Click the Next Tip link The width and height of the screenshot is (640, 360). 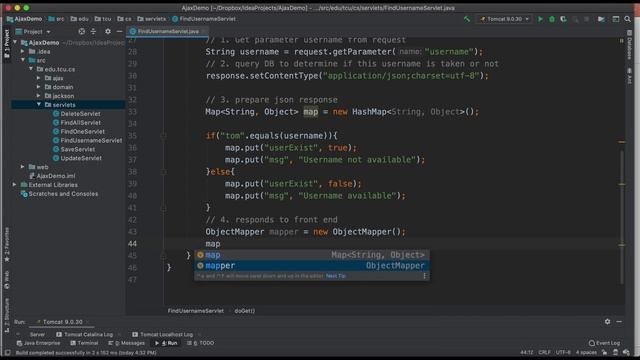point(336,276)
